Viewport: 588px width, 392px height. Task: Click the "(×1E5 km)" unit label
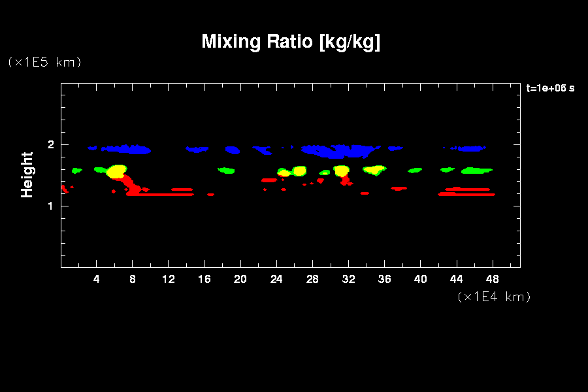[x=44, y=62]
